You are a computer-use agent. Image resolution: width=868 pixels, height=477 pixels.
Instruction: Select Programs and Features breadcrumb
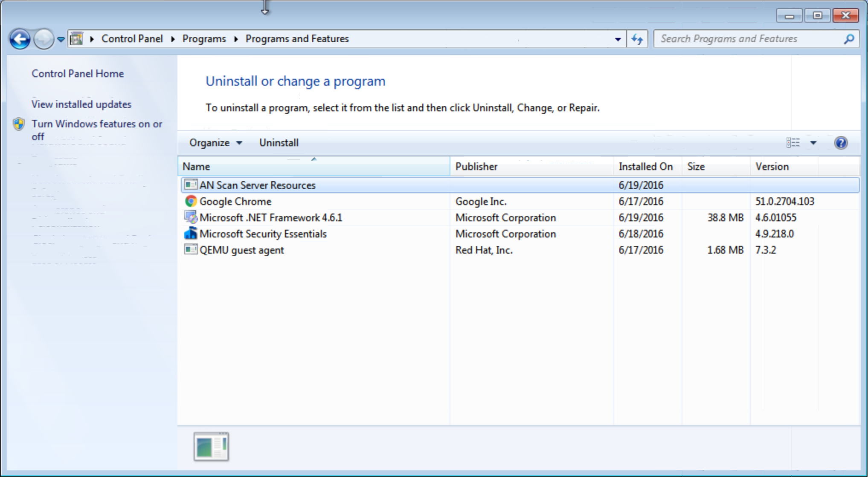tap(297, 39)
